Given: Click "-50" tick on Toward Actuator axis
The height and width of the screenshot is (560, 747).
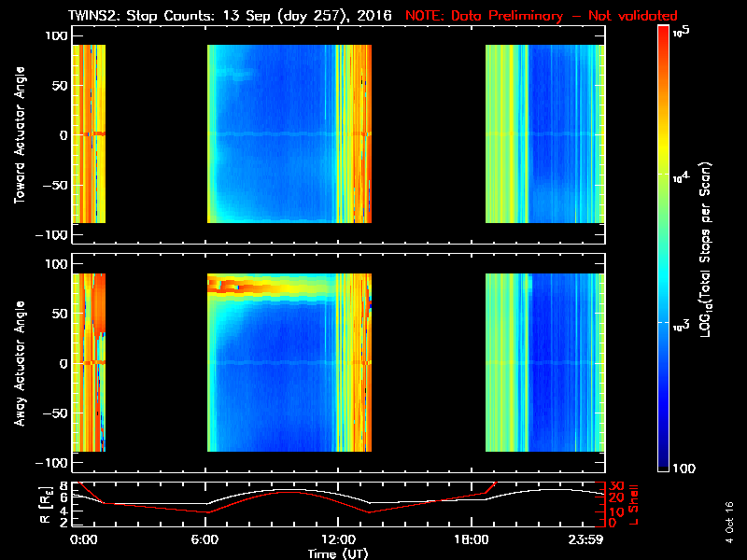Looking at the screenshot, I should click(55, 185).
